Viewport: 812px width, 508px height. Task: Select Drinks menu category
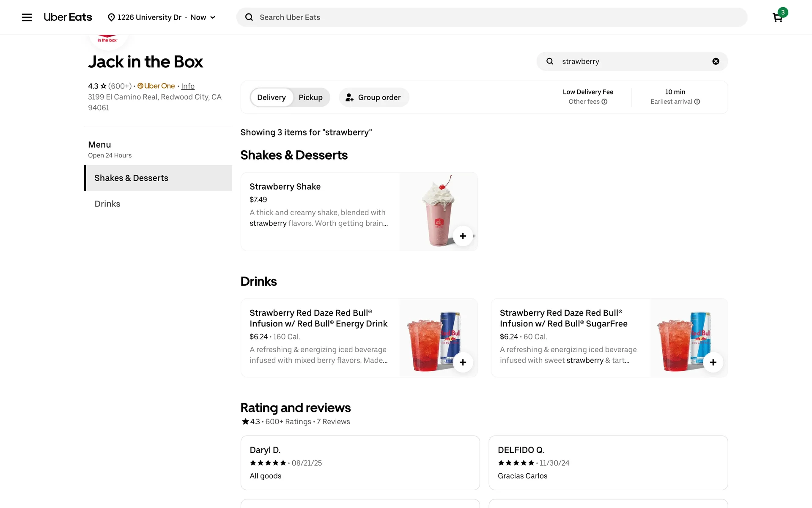pyautogui.click(x=107, y=204)
